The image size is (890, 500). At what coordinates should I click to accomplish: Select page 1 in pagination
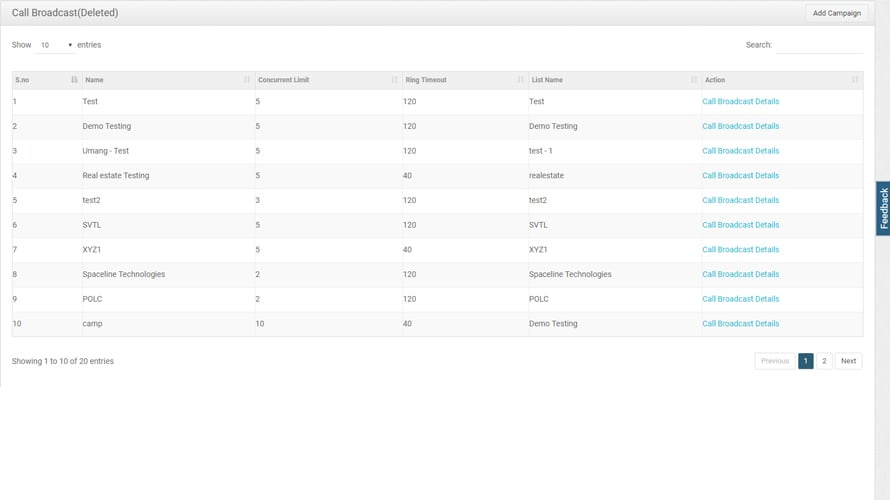[805, 361]
